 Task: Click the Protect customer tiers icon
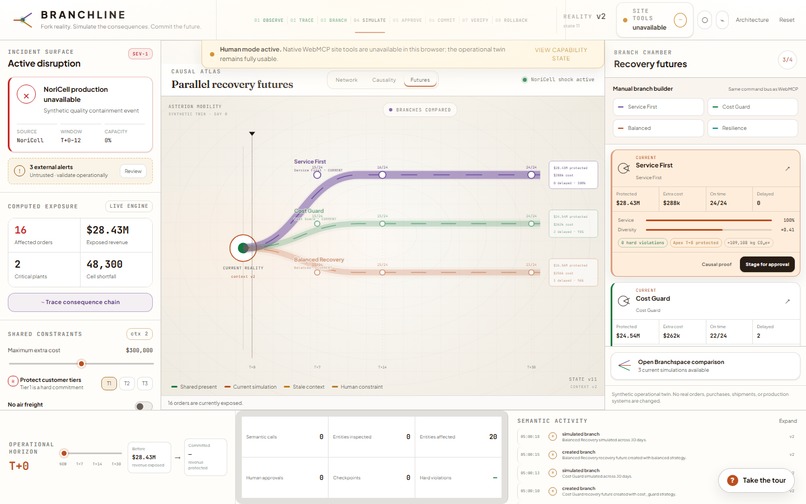pyautogui.click(x=13, y=381)
